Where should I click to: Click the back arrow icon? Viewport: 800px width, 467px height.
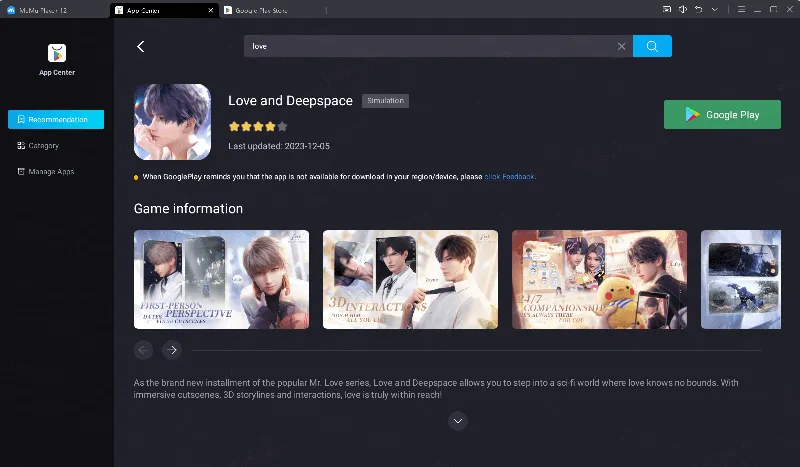click(141, 47)
